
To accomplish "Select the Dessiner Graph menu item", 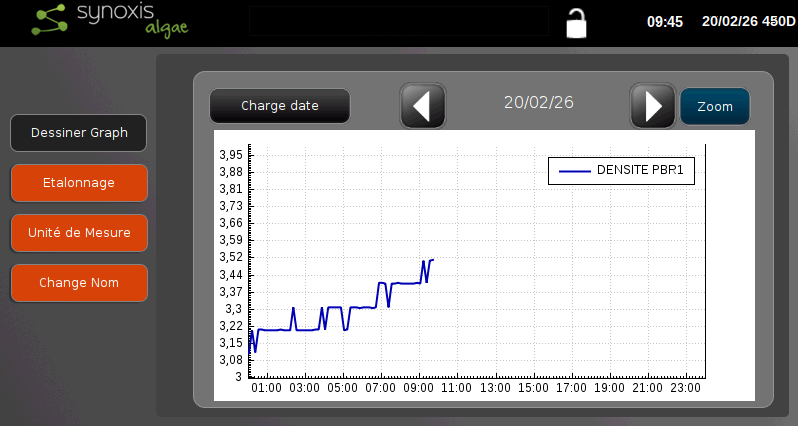I will pyautogui.click(x=79, y=133).
